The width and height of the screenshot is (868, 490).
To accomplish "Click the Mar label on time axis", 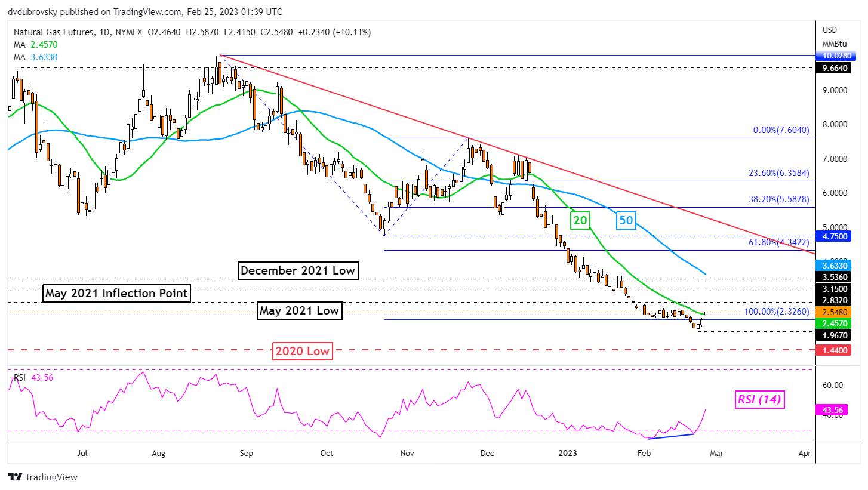I will click(716, 454).
